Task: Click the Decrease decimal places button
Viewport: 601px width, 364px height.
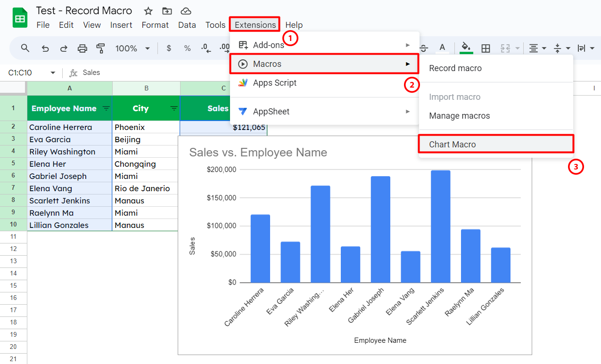Action: click(x=205, y=48)
